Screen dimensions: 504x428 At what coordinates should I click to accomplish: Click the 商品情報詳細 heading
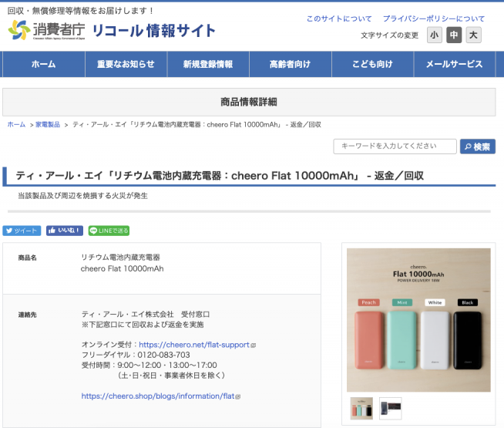tap(249, 102)
